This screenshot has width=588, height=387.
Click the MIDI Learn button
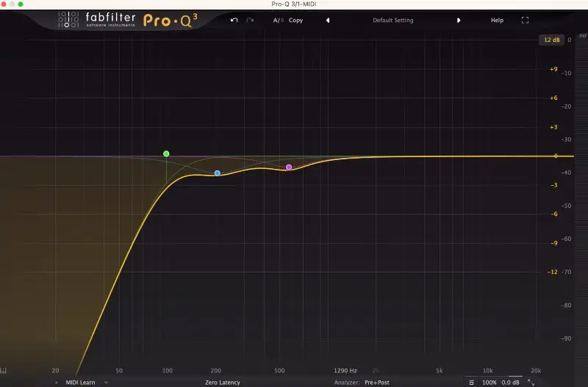[82, 383]
